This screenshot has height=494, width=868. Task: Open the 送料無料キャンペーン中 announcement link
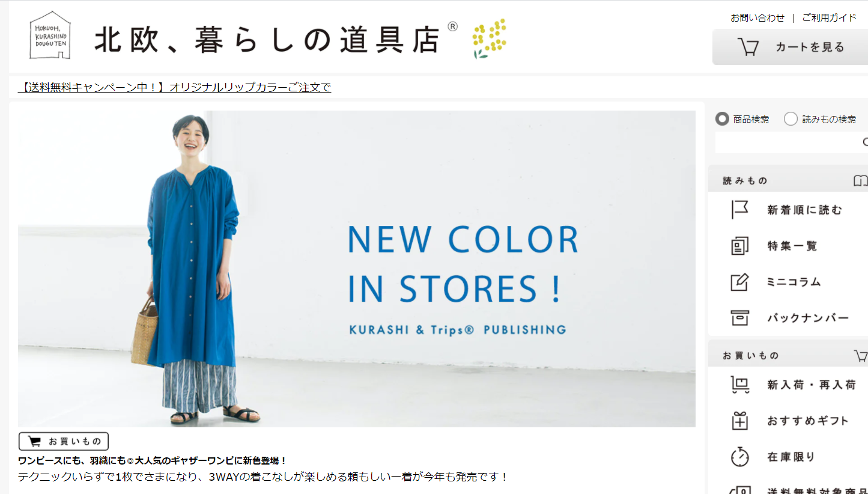(x=175, y=88)
